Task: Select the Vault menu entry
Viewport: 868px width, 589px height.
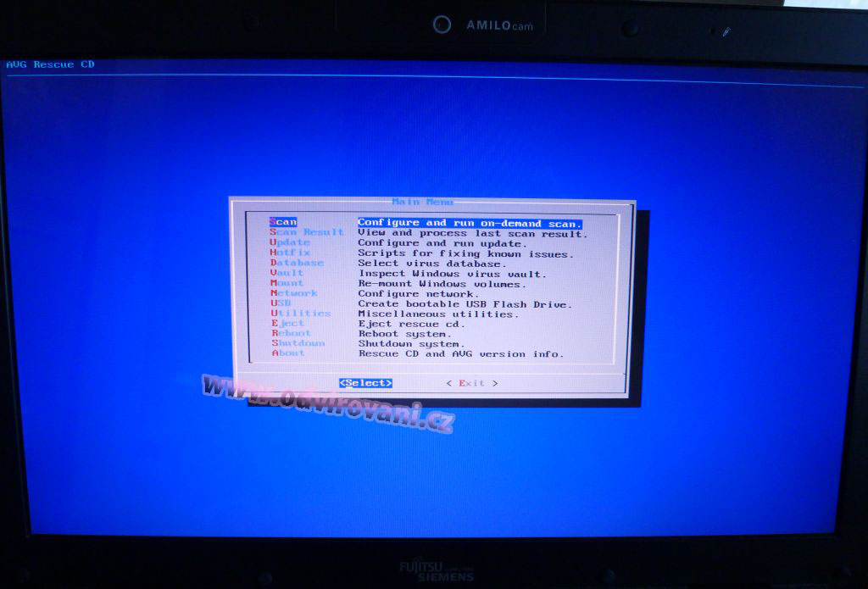Action: (287, 272)
